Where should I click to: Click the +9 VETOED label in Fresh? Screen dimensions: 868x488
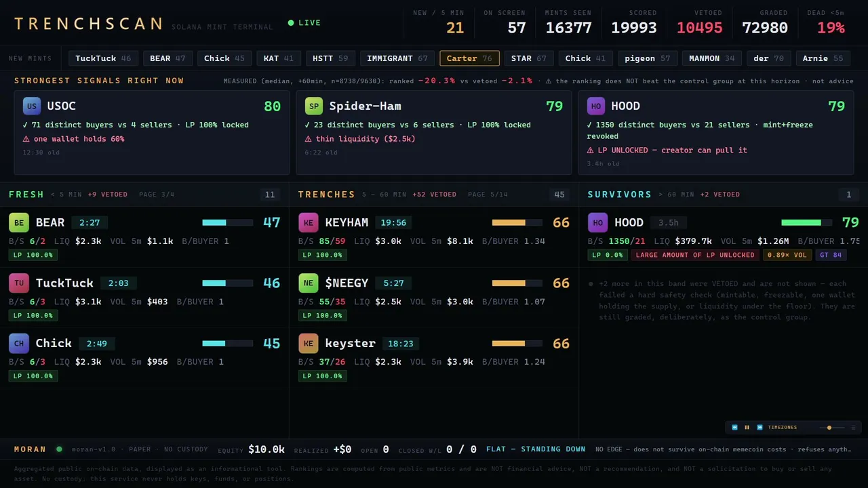tap(107, 195)
